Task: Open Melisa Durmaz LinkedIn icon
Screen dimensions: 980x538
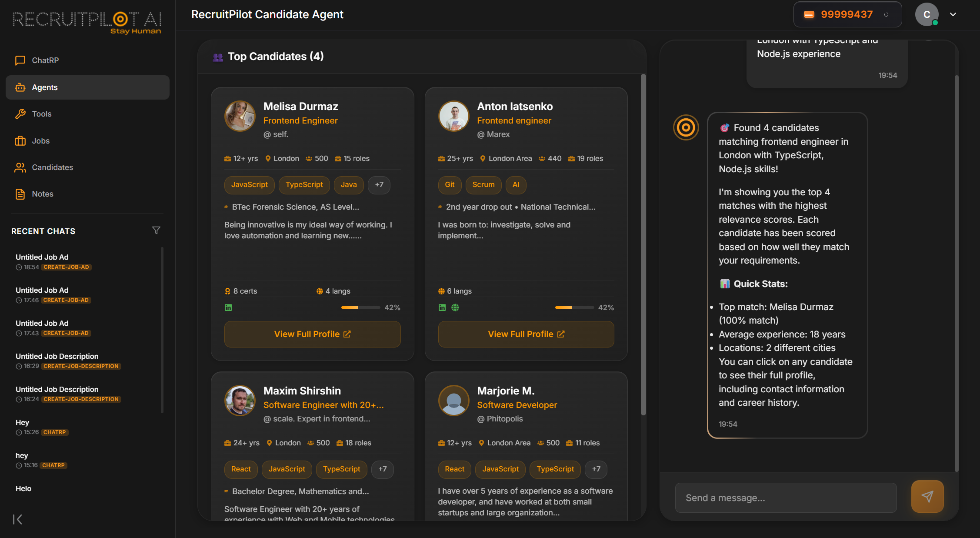Action: pos(228,307)
